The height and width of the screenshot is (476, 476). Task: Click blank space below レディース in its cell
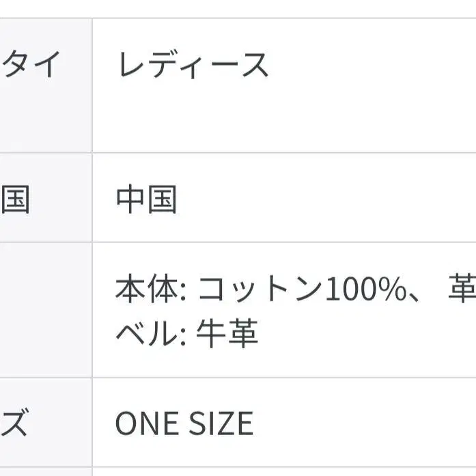point(284,118)
